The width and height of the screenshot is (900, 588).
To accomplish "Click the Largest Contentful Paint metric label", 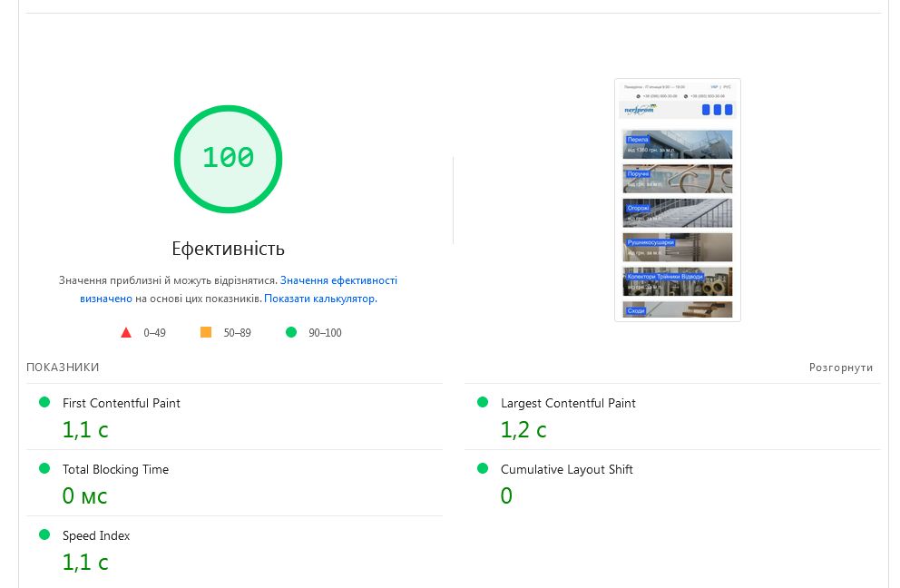I will pyautogui.click(x=568, y=403).
